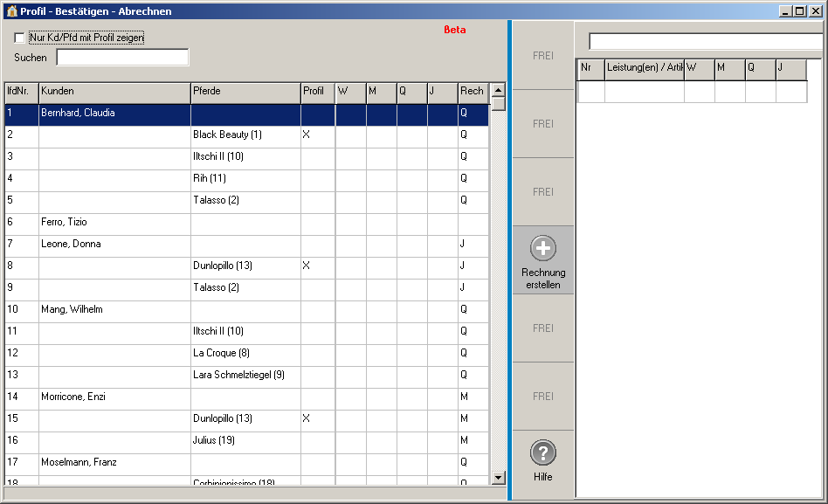Enable 'Nur Kd/Pfd mit Profil zeigen' checkbox

pos(20,38)
